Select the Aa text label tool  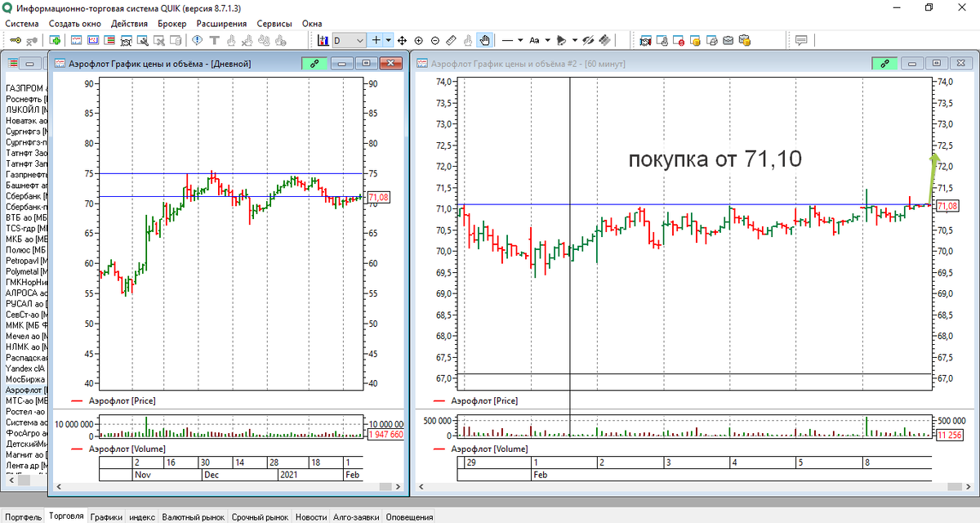coord(534,40)
